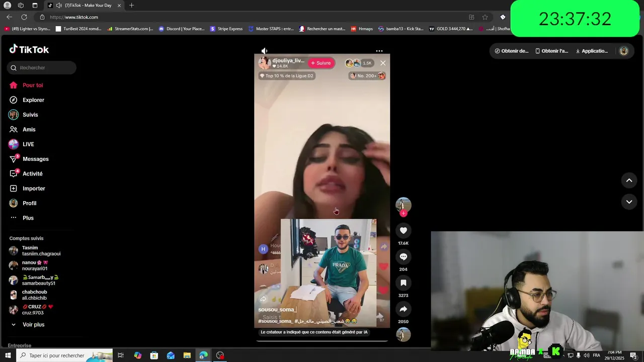644x362 pixels.
Task: Open the Importer upload page
Action: click(28, 189)
